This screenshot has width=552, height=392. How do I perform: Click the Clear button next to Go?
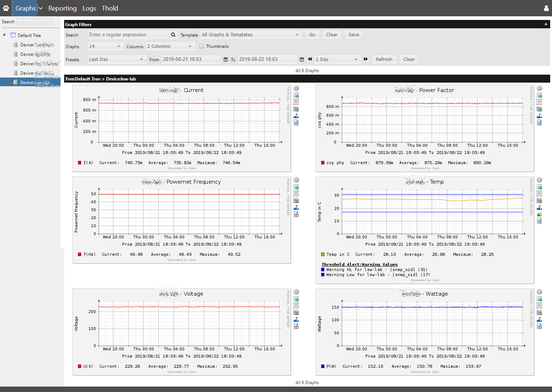coord(332,35)
